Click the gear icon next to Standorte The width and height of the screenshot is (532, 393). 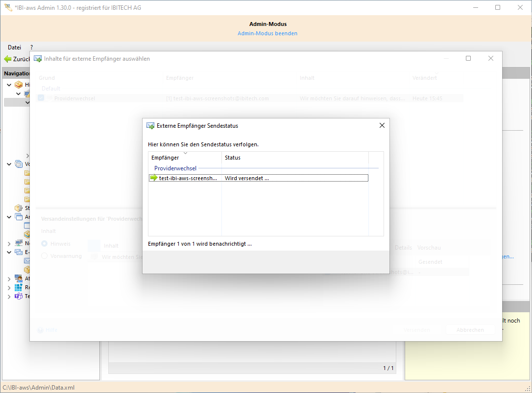18,207
